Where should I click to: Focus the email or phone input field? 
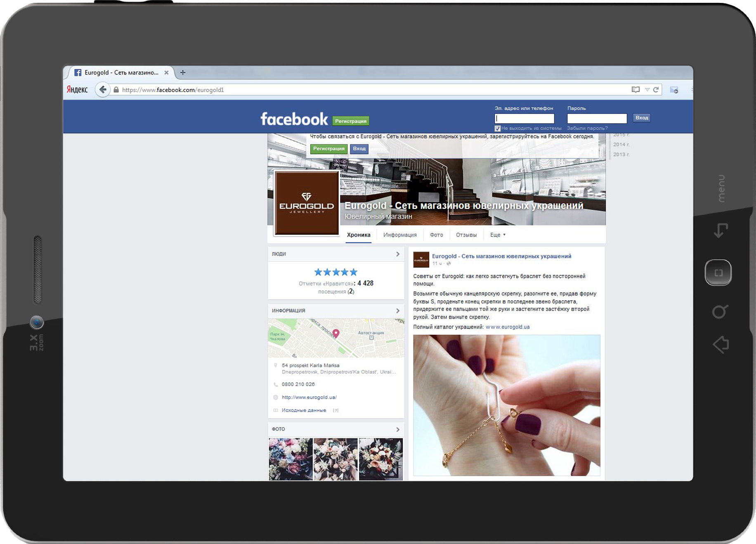(524, 118)
